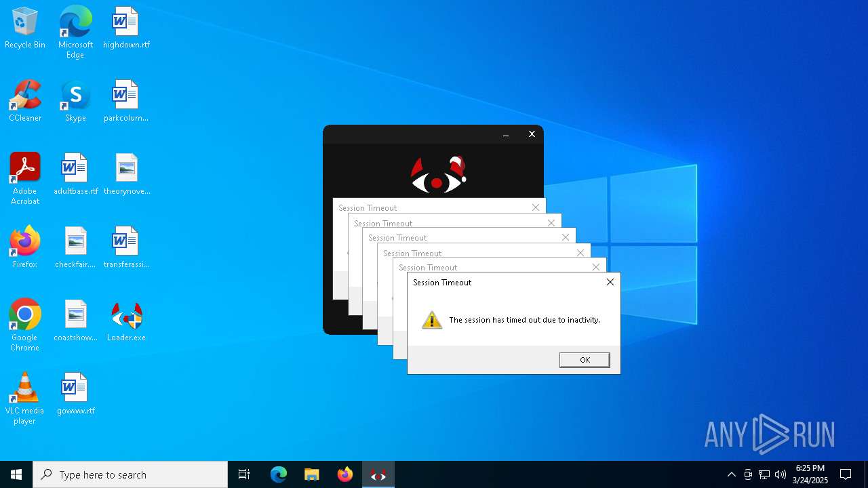Close the black Loader window

coord(532,134)
